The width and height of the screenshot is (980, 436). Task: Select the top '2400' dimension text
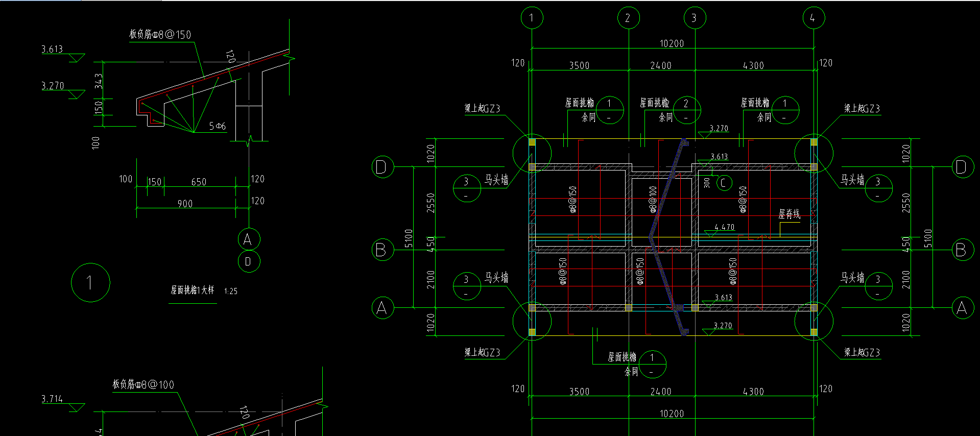click(661, 65)
